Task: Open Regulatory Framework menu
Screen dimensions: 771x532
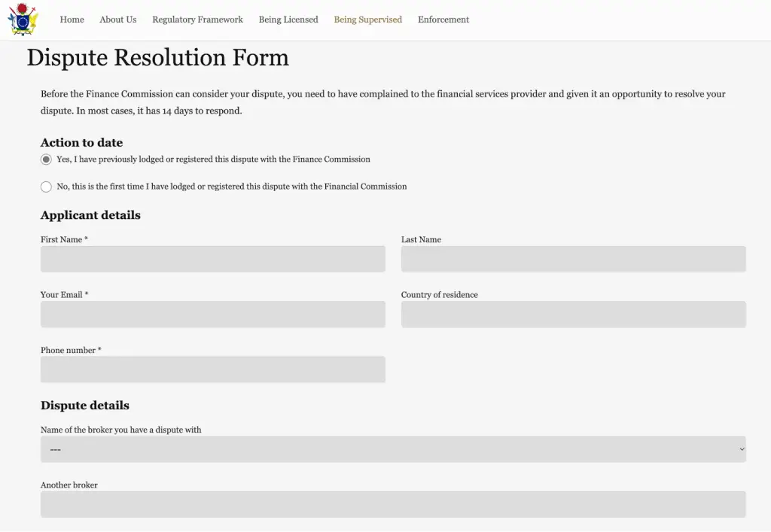Action: tap(197, 20)
